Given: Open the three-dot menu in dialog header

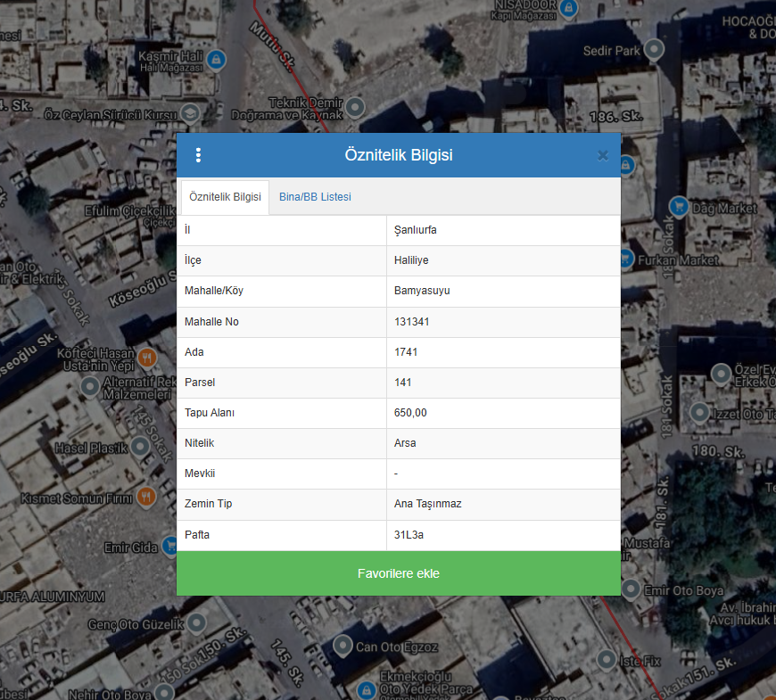Looking at the screenshot, I should point(198,155).
